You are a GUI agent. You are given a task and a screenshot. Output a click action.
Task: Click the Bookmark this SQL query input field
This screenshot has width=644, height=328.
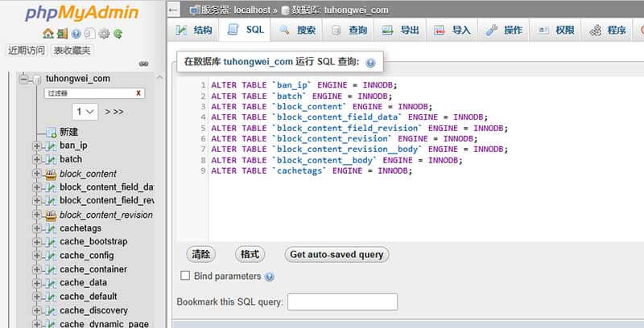point(342,301)
